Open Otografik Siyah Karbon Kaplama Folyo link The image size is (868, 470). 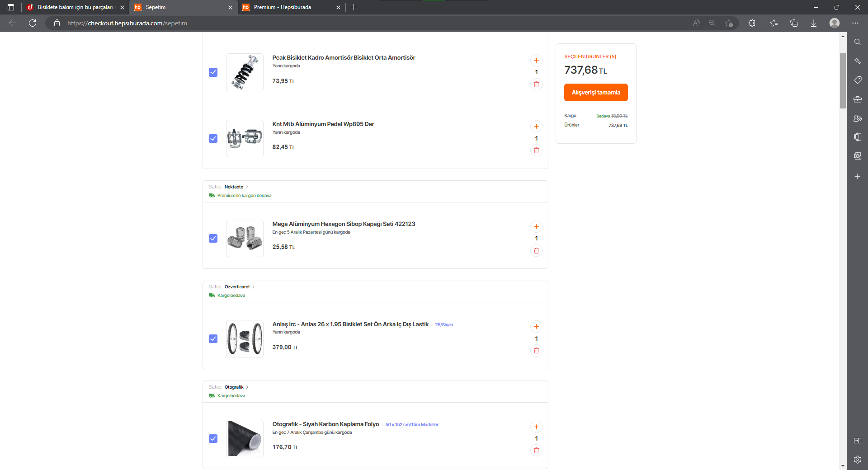coord(325,424)
